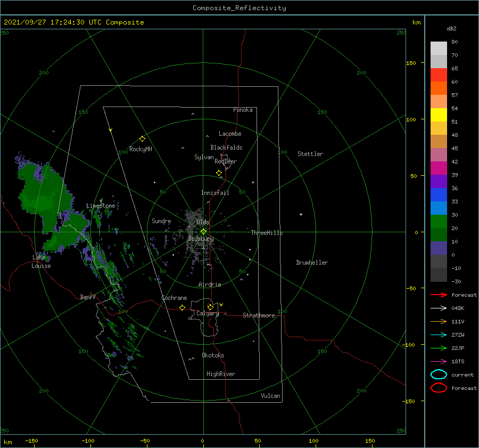Click the orange 111V arrow icon
The image size is (479, 448).
coord(439,321)
